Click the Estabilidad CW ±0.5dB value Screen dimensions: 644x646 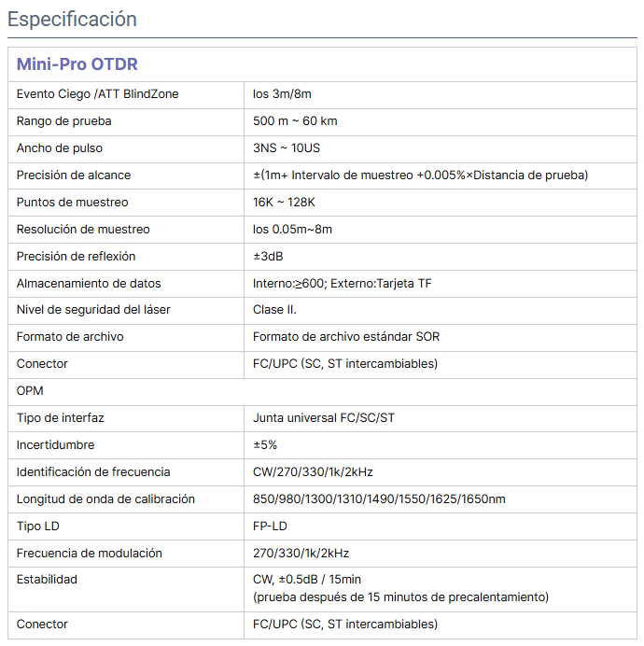pyautogui.click(x=307, y=580)
